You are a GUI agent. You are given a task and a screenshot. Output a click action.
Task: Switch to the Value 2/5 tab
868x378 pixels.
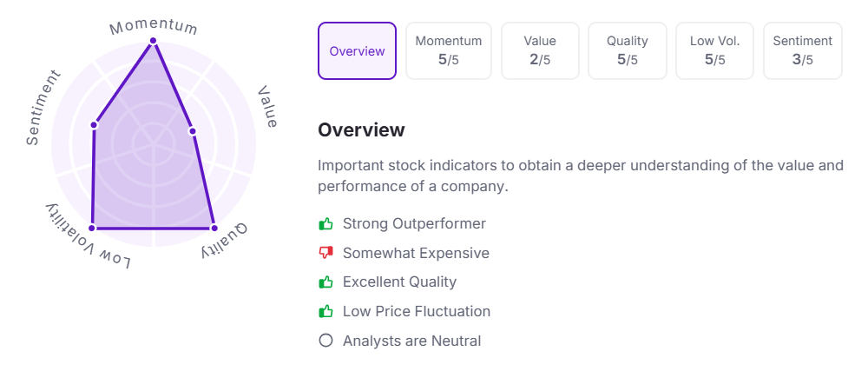(x=540, y=51)
